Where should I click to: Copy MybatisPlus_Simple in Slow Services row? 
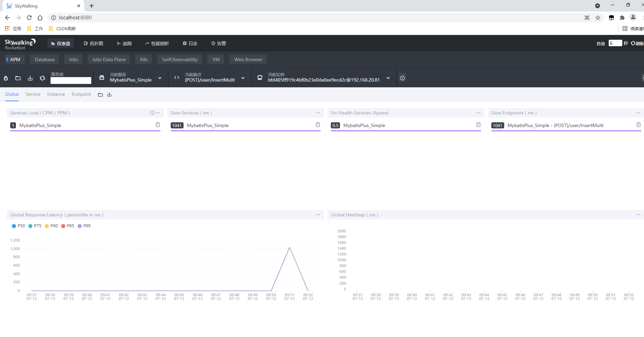[318, 125]
